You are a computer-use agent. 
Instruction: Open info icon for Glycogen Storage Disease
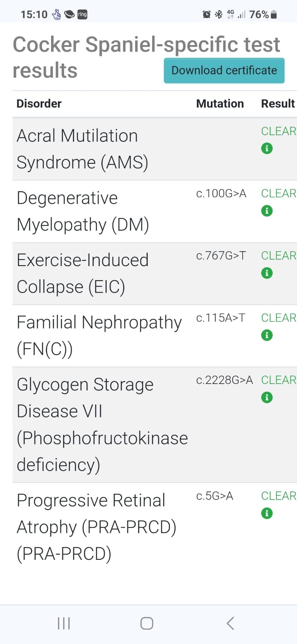[x=267, y=398]
